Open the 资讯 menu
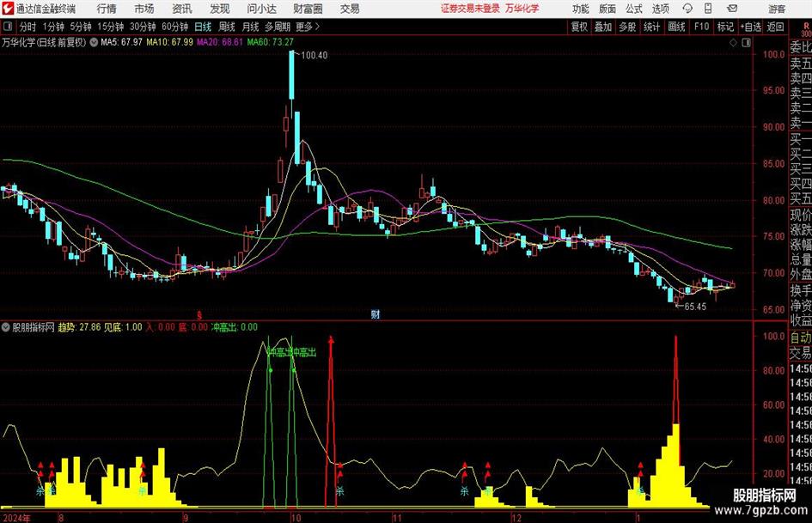Viewport: 812px width, 523px height. 182,9
